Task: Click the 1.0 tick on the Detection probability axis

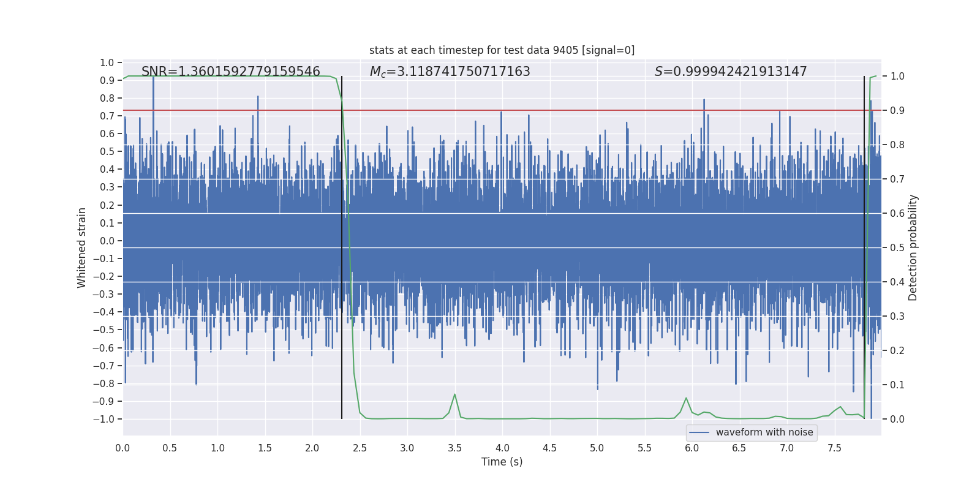Action: pos(897,76)
